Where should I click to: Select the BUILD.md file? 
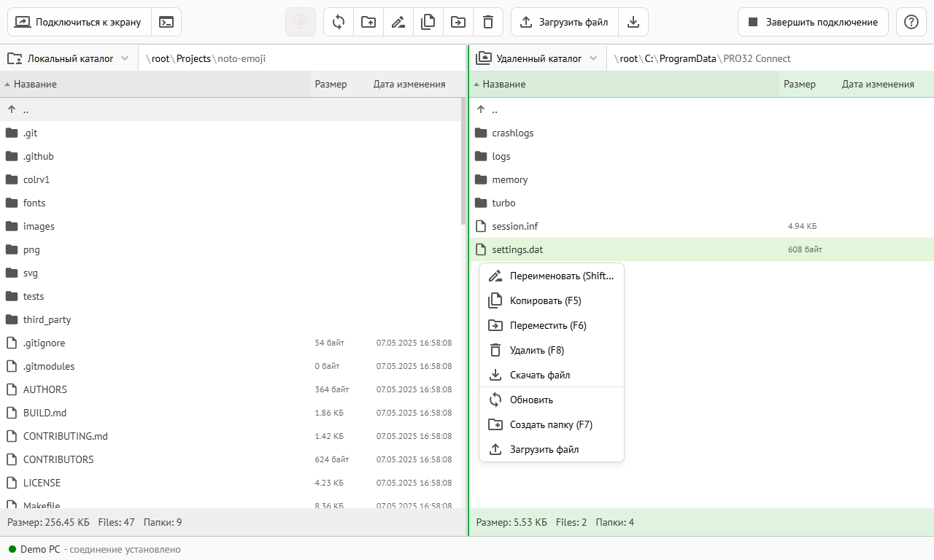tap(231, 413)
